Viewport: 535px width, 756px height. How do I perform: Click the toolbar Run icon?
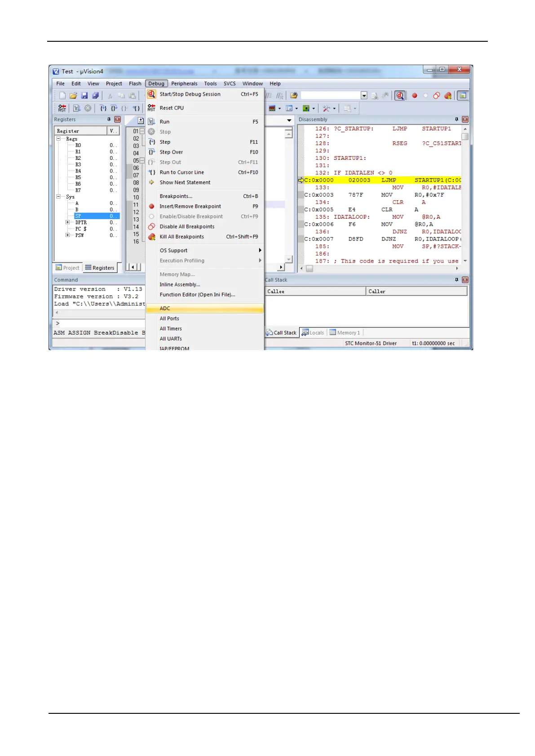click(77, 108)
